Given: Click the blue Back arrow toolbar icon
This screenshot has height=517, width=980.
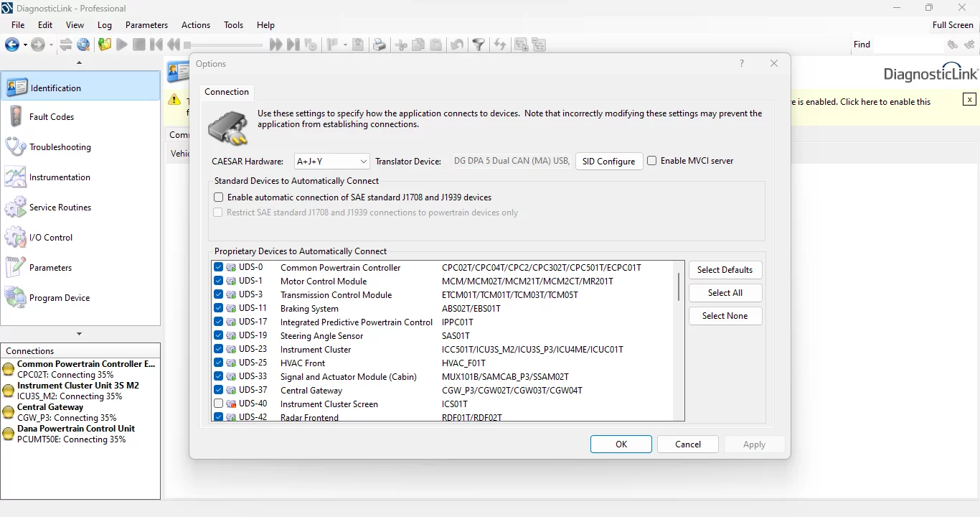Looking at the screenshot, I should (x=11, y=45).
